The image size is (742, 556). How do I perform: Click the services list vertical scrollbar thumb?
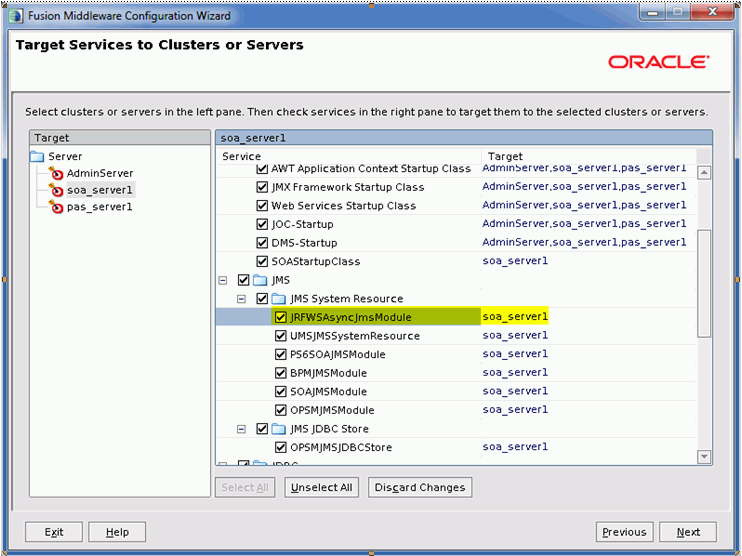(x=704, y=284)
